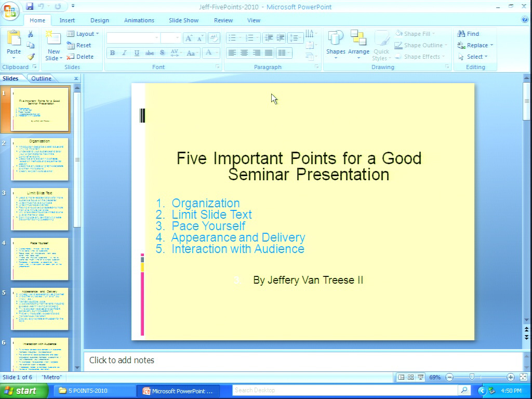The width and height of the screenshot is (532, 399).
Task: Open the Slide Show ribbon tab
Action: point(183,20)
